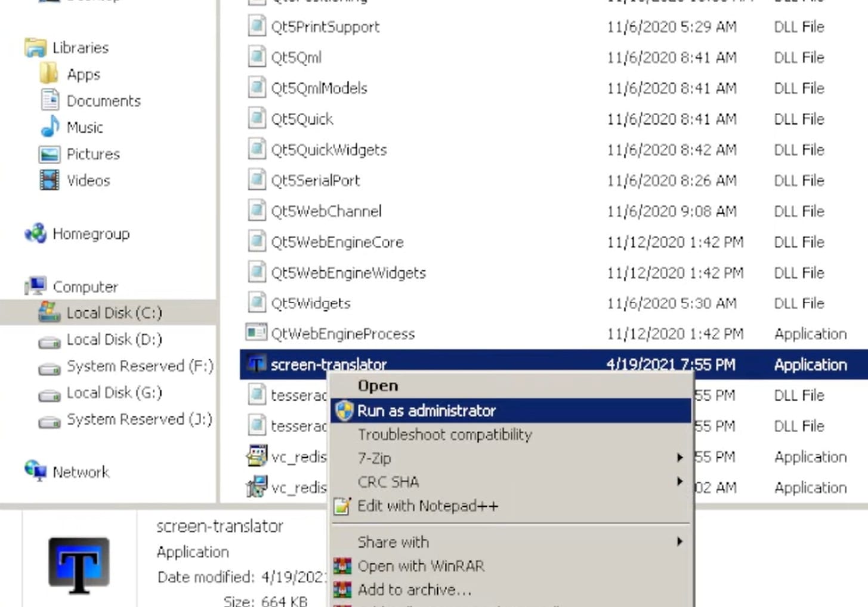868x607 pixels.
Task: Select the Qt5PrintSupport file row
Action: pos(325,27)
